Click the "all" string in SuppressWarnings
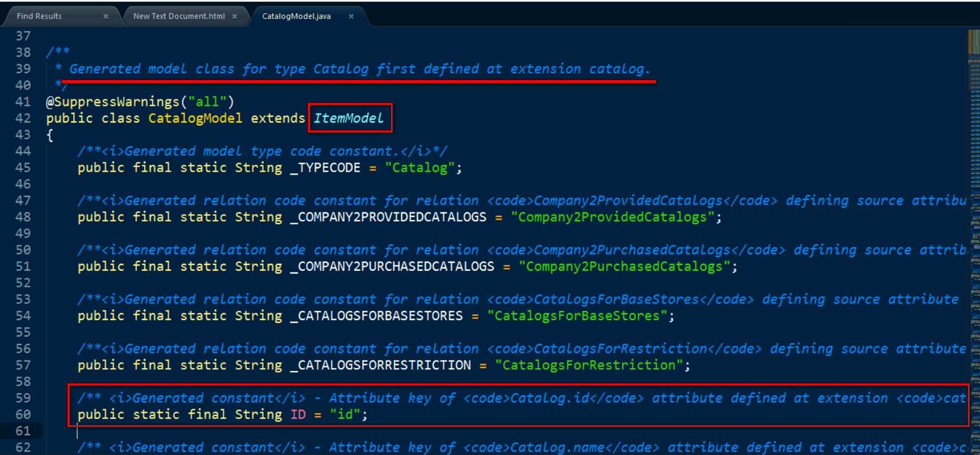 (x=207, y=102)
